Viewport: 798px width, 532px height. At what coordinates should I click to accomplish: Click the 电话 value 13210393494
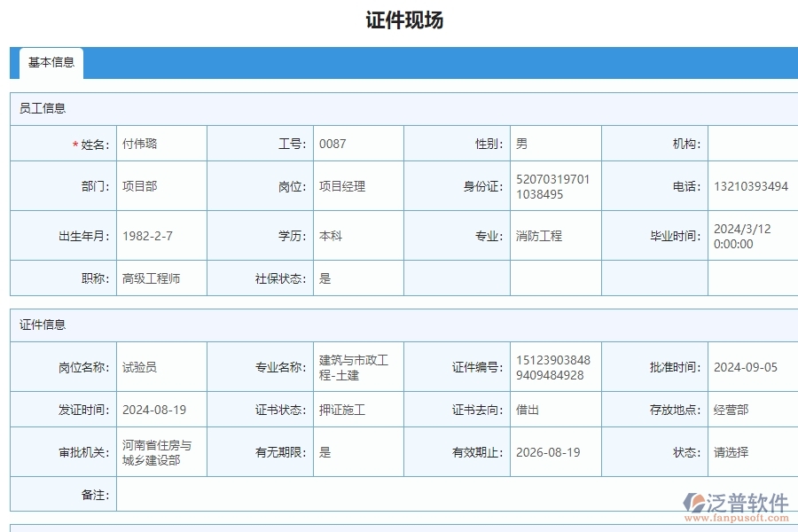[x=747, y=186]
